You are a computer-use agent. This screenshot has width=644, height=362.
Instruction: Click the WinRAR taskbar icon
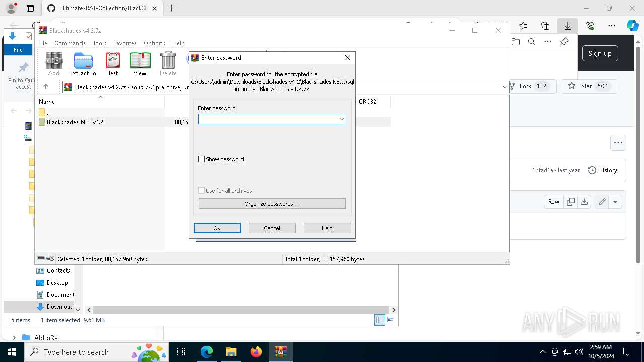click(280, 352)
